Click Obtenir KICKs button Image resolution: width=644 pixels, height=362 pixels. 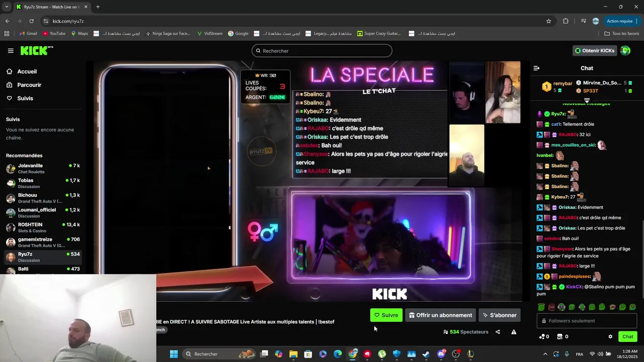pos(595,51)
